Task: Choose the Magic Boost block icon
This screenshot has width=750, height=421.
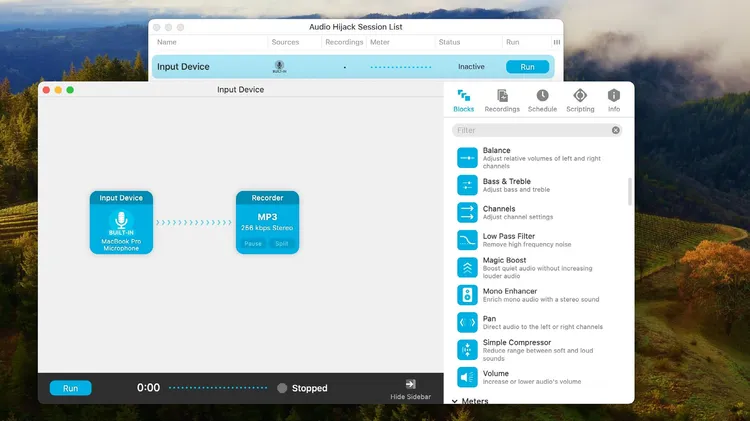Action: (467, 267)
